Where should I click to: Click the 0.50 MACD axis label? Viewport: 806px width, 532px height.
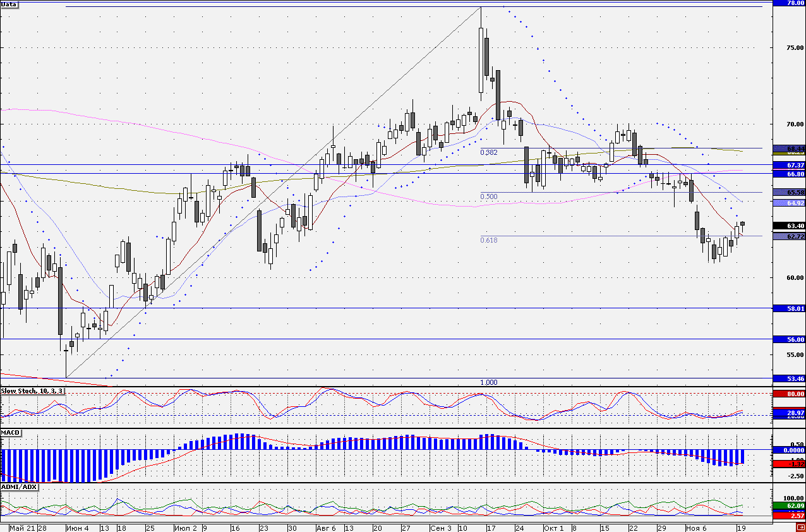797,444
